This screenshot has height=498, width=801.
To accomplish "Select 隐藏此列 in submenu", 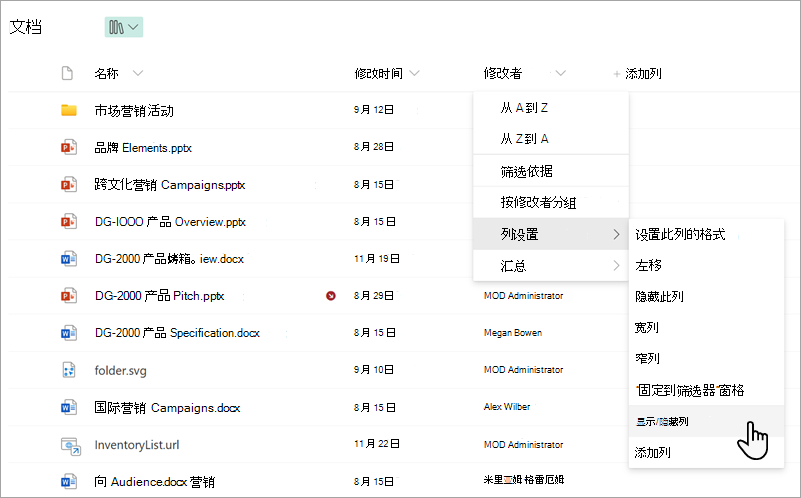I will click(x=706, y=297).
